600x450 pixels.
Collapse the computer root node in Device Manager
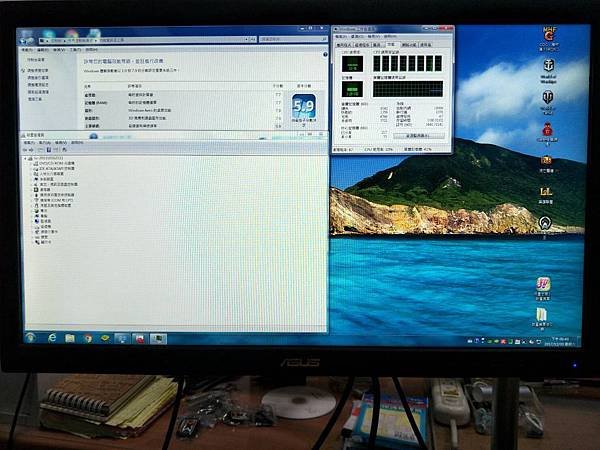25,158
